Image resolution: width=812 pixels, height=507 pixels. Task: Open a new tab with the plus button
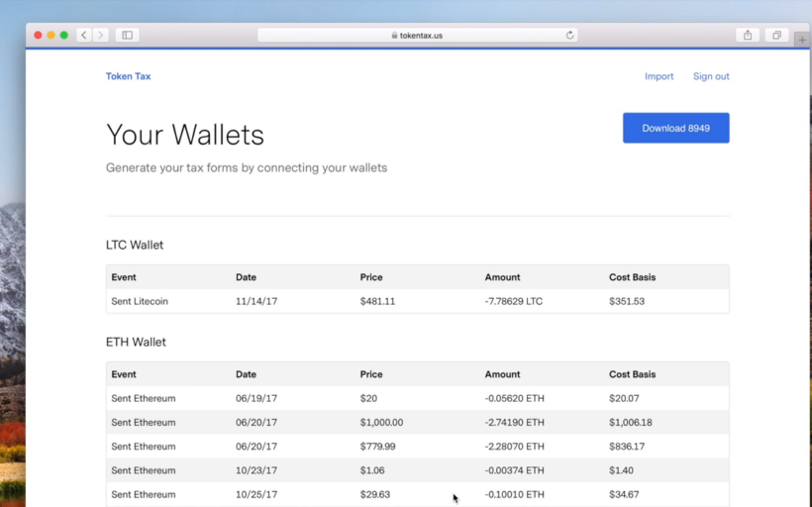point(801,40)
